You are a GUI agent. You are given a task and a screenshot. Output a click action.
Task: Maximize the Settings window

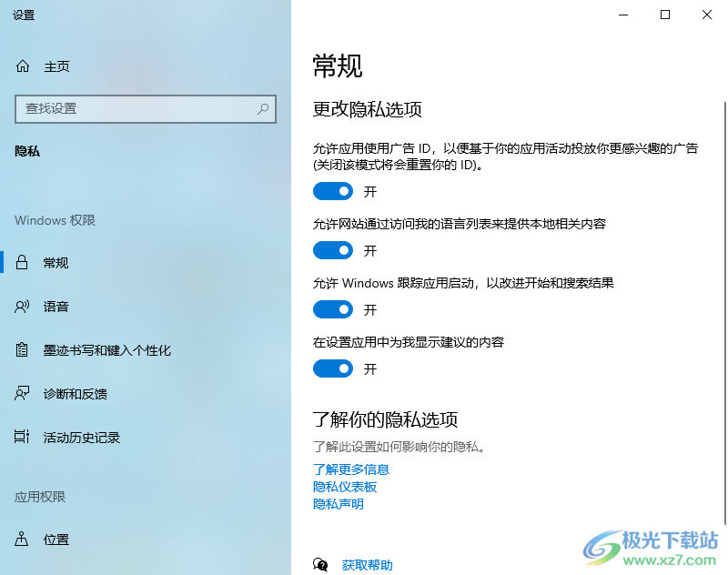click(665, 15)
